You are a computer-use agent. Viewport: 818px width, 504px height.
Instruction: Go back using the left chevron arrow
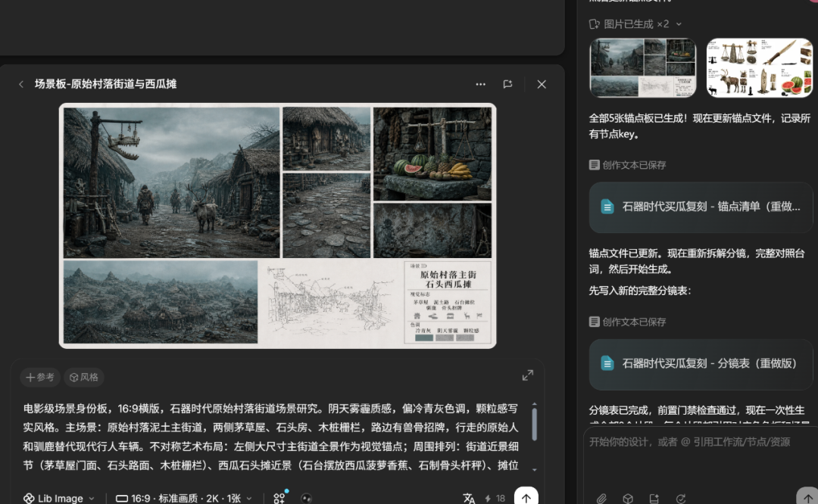[x=21, y=85]
